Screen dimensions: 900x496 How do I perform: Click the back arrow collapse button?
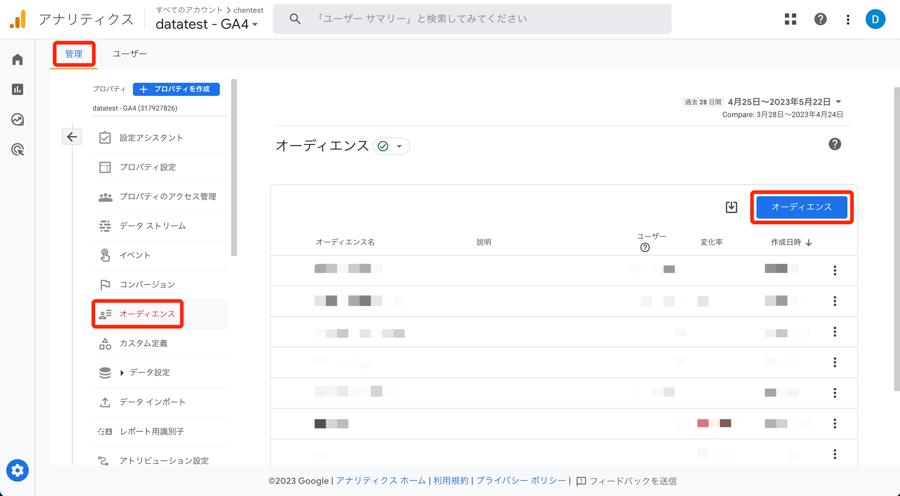point(72,137)
